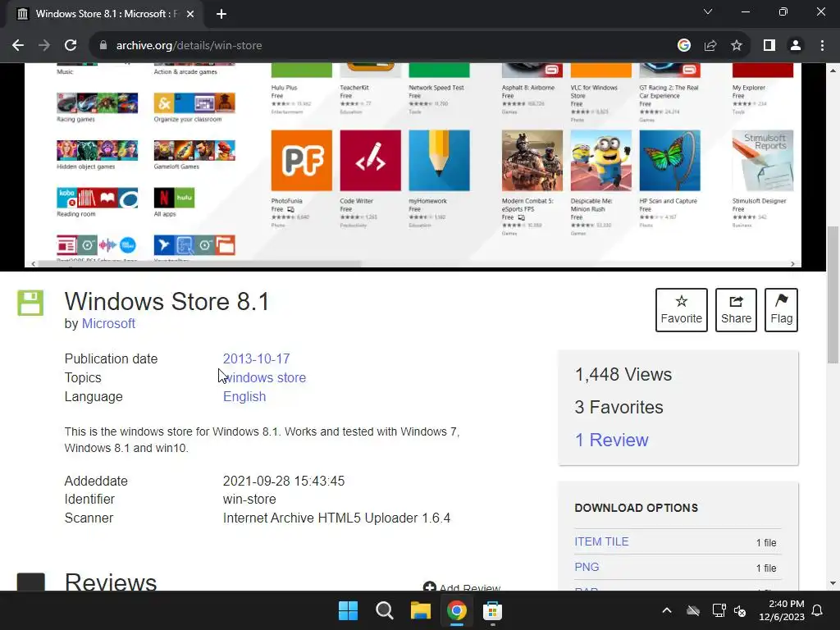
Task: Click the Organize your classroom category thumbnail
Action: pyautogui.click(x=194, y=103)
